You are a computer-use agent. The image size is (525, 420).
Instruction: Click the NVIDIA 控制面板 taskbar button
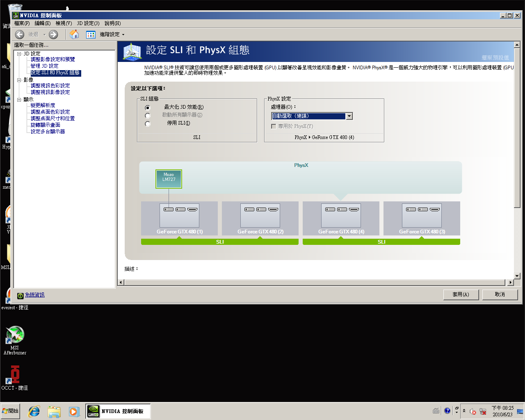[x=118, y=411]
